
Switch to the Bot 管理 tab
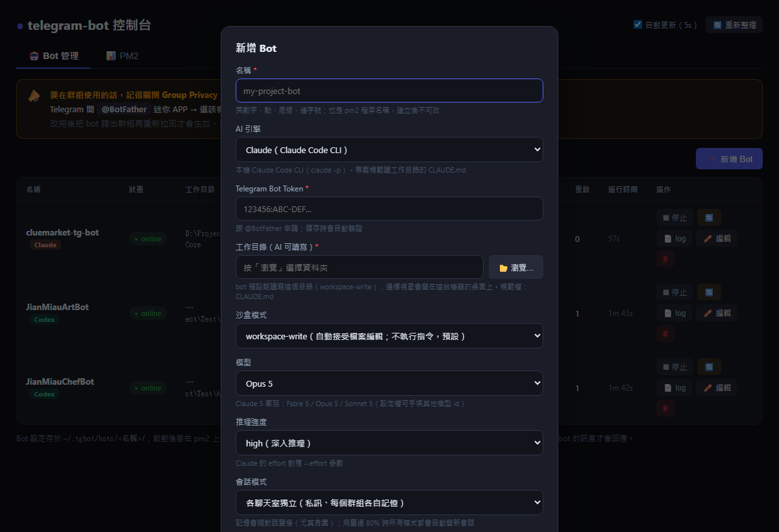pyautogui.click(x=53, y=56)
